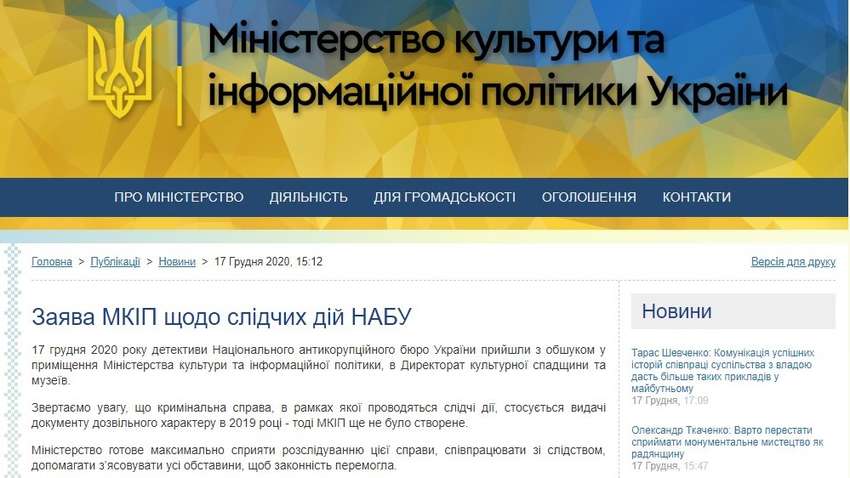Click the ministry title header text

click(x=497, y=65)
